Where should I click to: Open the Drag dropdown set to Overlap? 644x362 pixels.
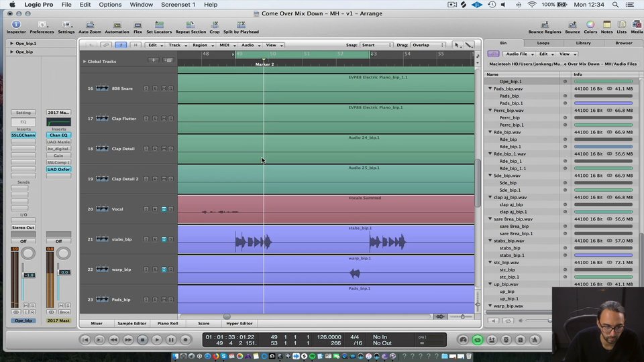click(x=427, y=45)
